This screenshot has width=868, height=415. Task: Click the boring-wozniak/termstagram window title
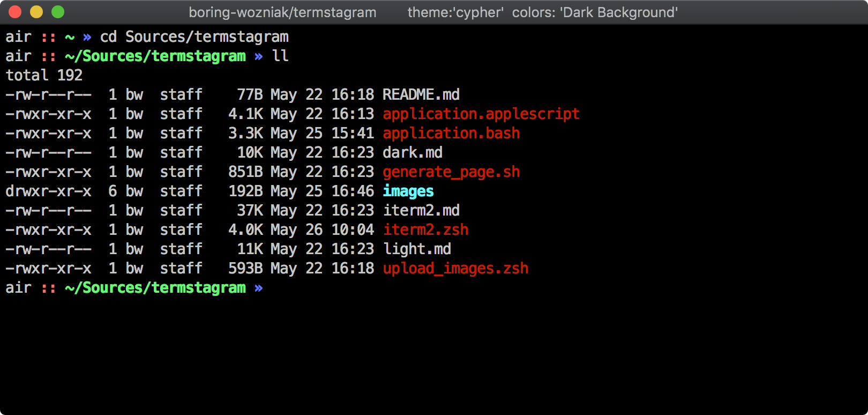point(282,12)
